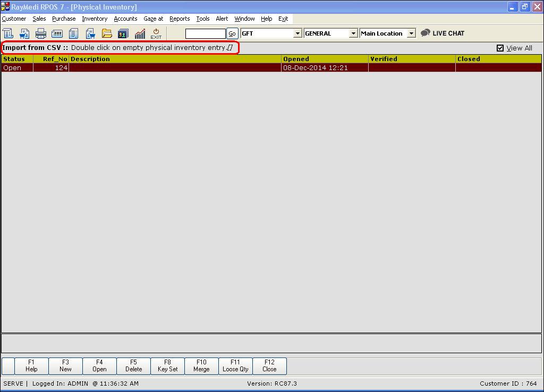
Task: Click the F10 Merge button
Action: 201,366
